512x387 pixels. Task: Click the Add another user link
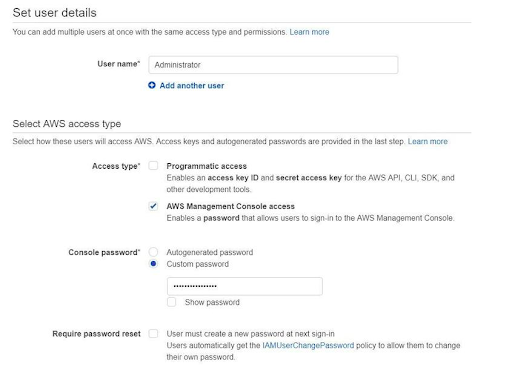coord(192,86)
